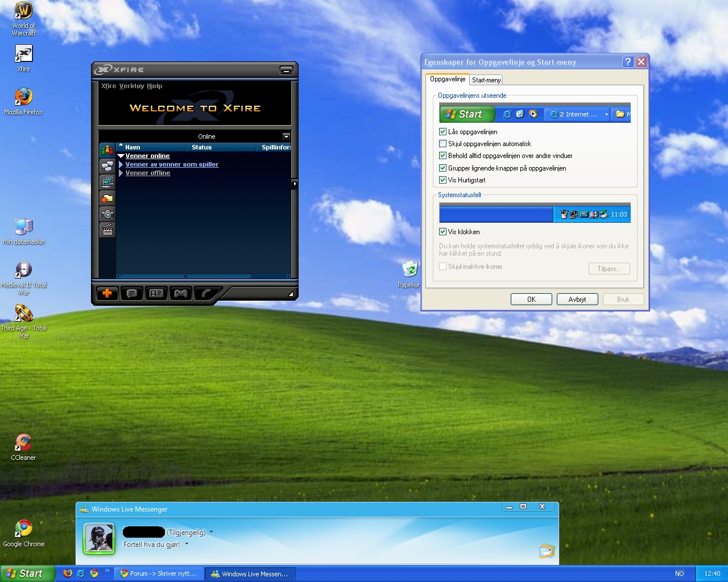Viewport: 728px width, 582px height.
Task: Click the taskbar clock showing 12:40
Action: (712, 574)
